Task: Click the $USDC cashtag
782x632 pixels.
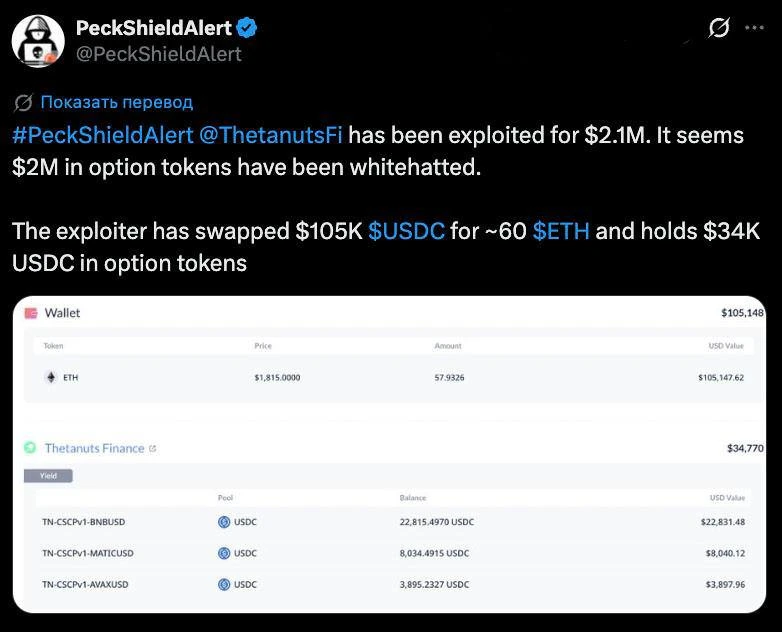Action: (406, 231)
